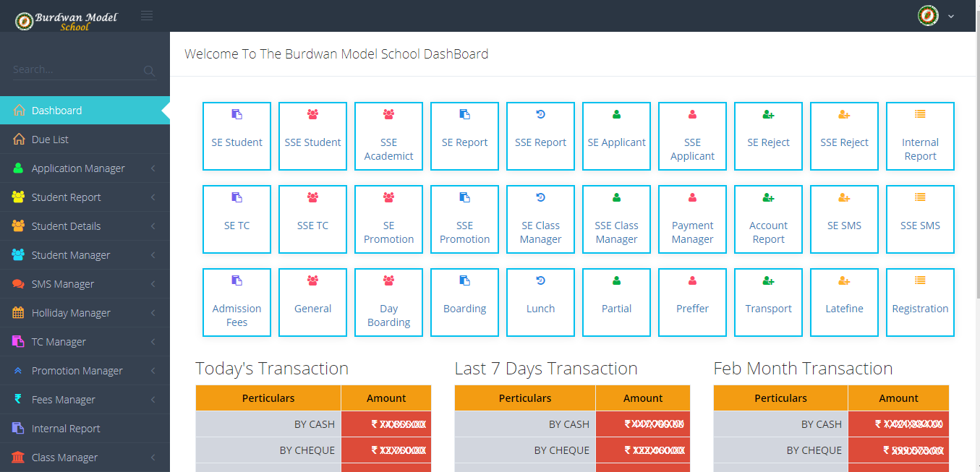Image resolution: width=980 pixels, height=472 pixels.
Task: Expand the Application Manager sidebar menu
Action: tap(78, 168)
